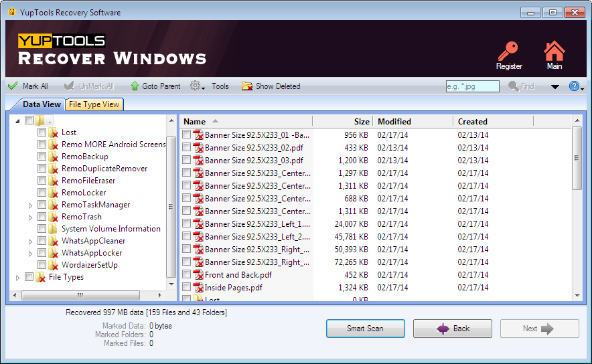Collapse the root folder tree node
The image size is (592, 364).
pos(17,121)
